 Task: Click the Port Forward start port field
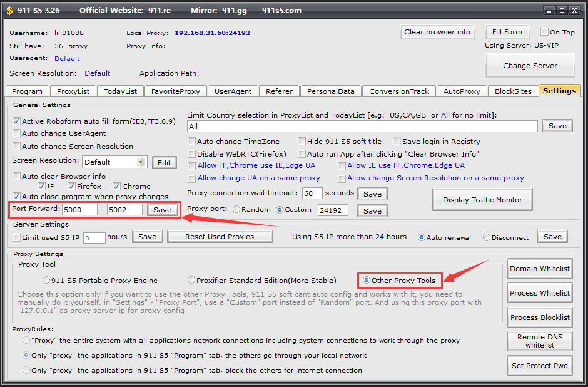pyautogui.click(x=79, y=210)
